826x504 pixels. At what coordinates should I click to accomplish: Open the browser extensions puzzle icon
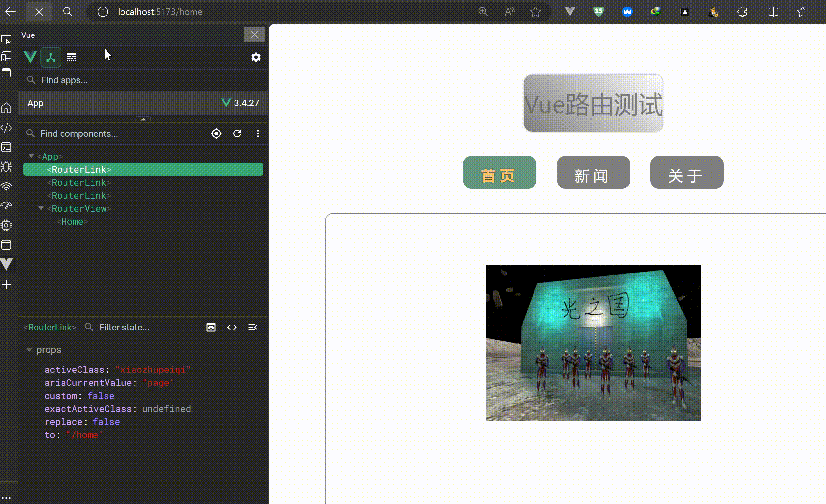point(742,12)
